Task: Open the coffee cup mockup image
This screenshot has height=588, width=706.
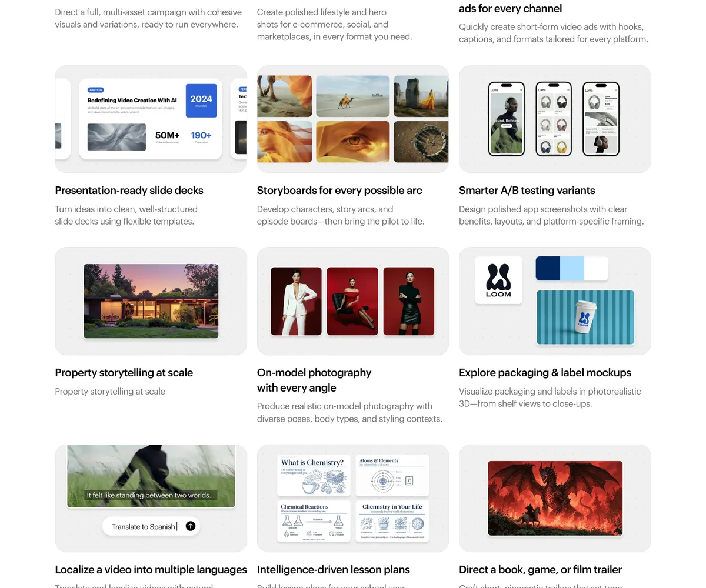Action: coord(585,318)
